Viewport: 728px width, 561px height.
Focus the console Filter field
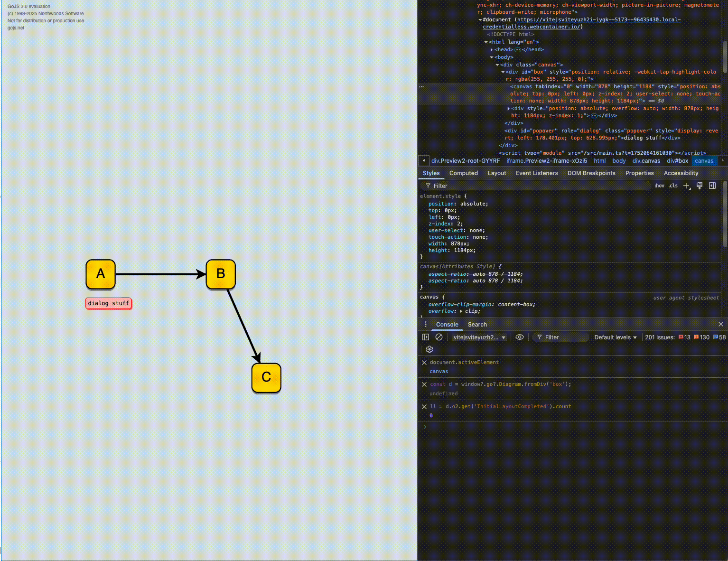click(560, 337)
